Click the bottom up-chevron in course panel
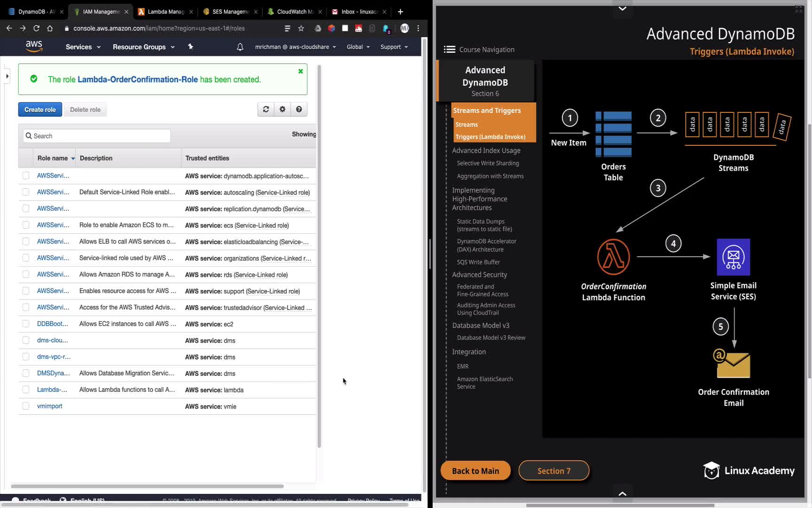The width and height of the screenshot is (812, 508). coord(622,493)
